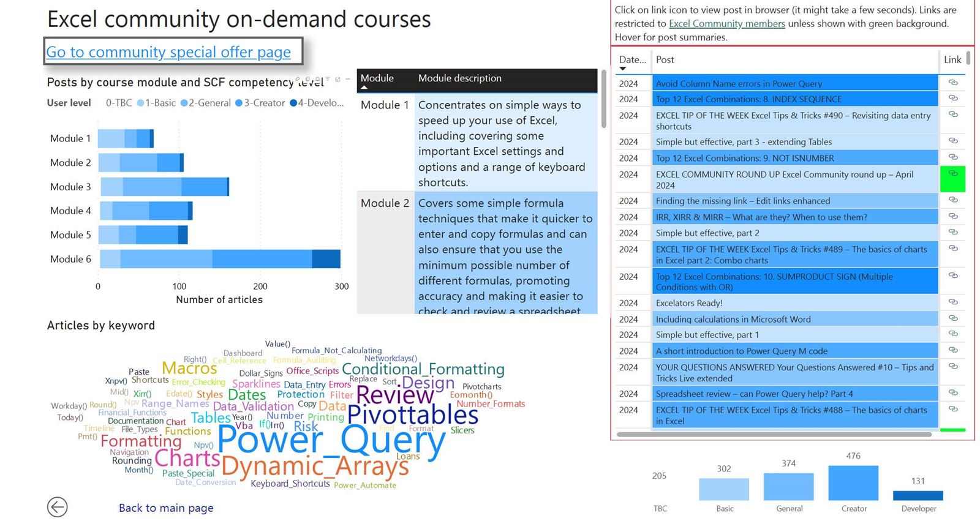Open focus mode icon on Posts chart
Viewport: 980px width, 521px height.
(337, 80)
